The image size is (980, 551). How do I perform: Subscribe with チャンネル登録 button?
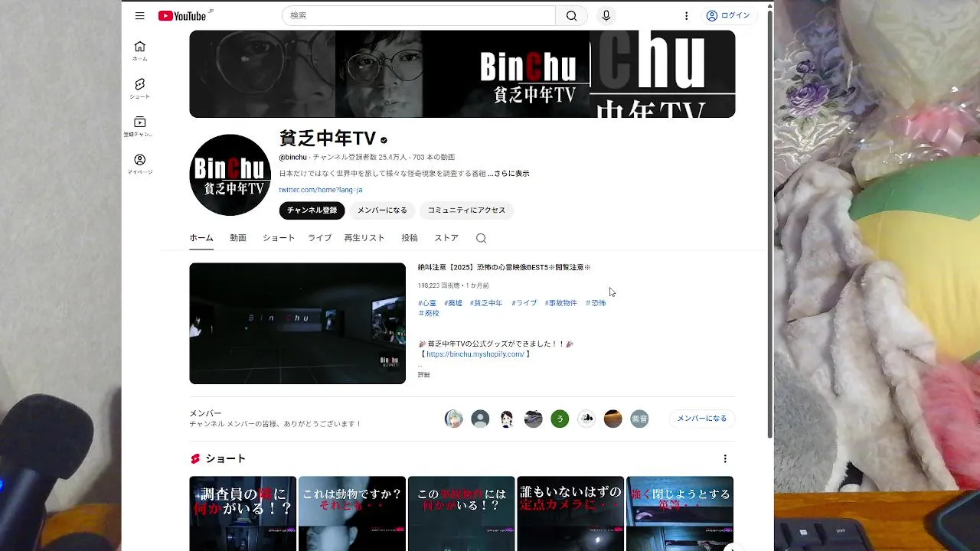click(312, 210)
